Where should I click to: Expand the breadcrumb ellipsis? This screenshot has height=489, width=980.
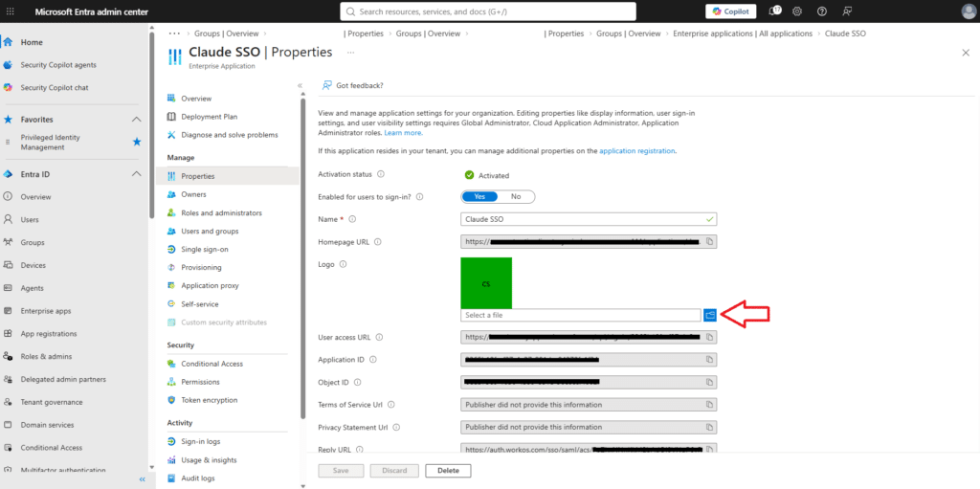[x=175, y=33]
